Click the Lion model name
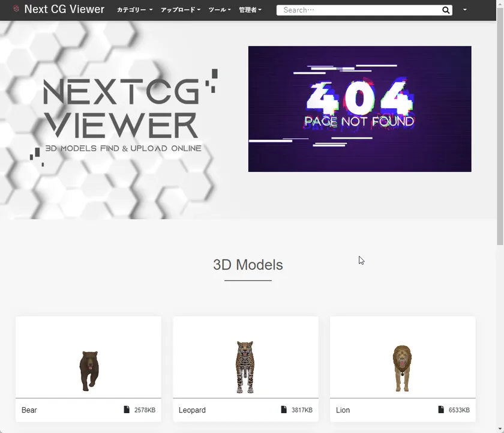This screenshot has height=433, width=504. click(x=343, y=410)
